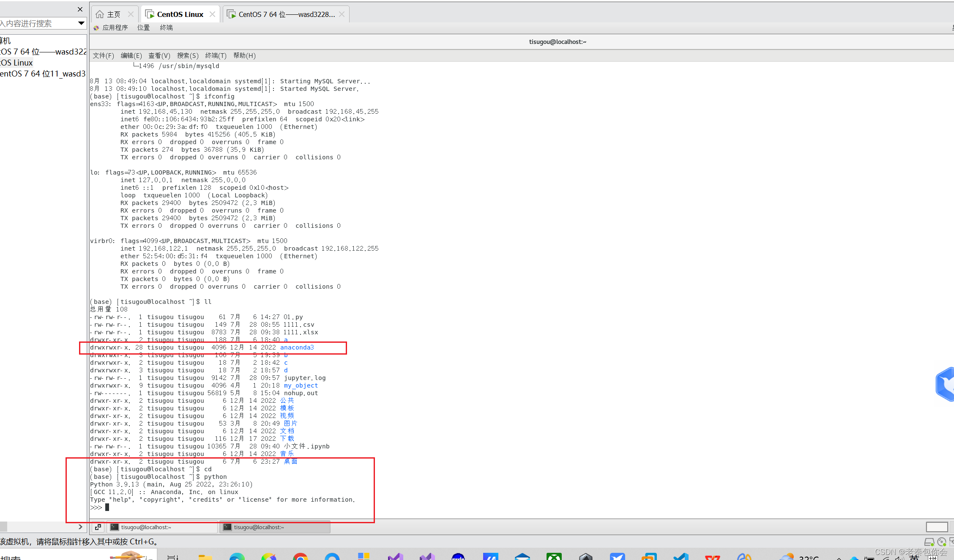Click the 模板 directory name
Viewport: 954px width, 560px height.
click(287, 408)
